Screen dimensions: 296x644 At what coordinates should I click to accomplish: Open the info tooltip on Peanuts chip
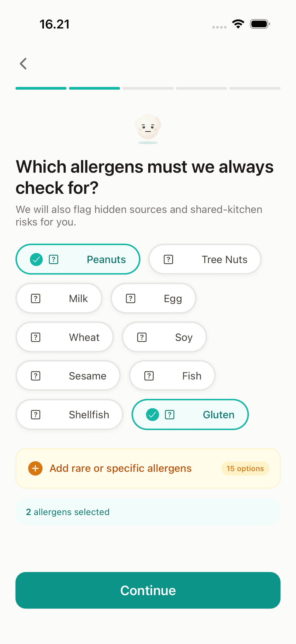click(53, 259)
